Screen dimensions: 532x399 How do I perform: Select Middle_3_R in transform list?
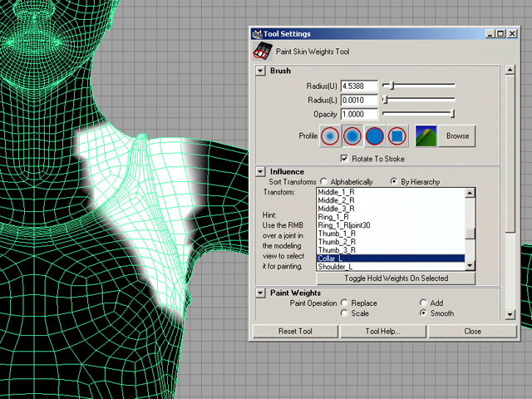click(x=390, y=209)
